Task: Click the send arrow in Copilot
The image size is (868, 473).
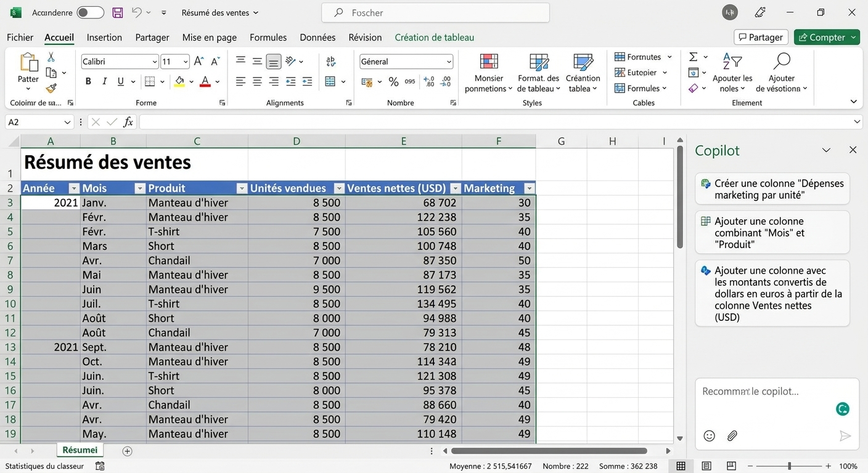Action: (x=845, y=435)
